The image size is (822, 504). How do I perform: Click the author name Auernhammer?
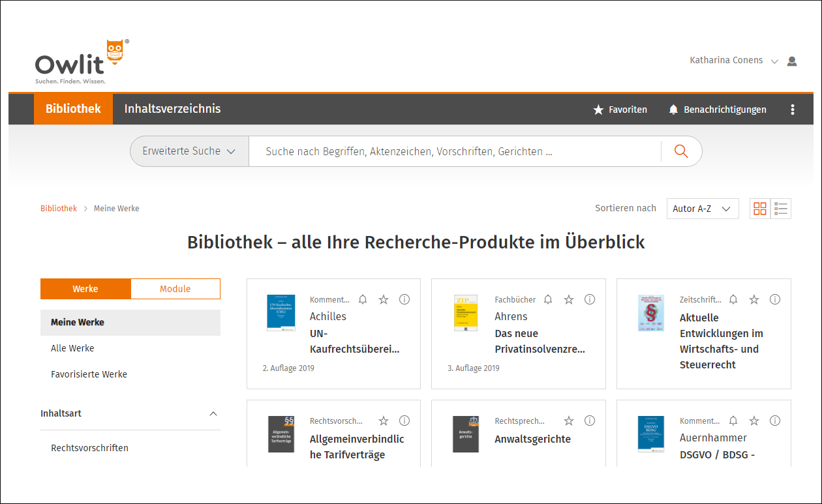point(714,437)
